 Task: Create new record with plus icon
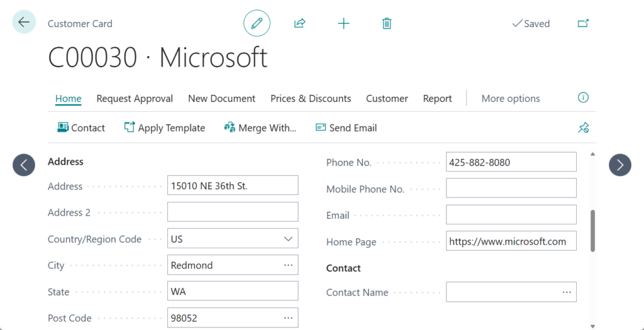(343, 24)
